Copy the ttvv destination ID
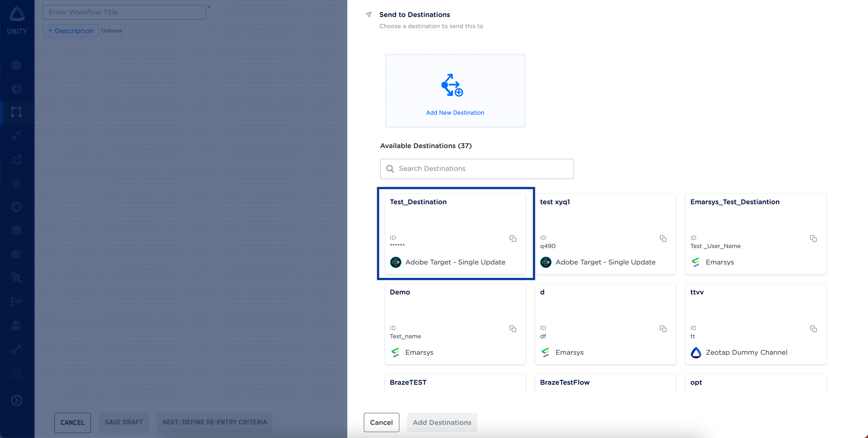This screenshot has width=868, height=438. click(813, 328)
